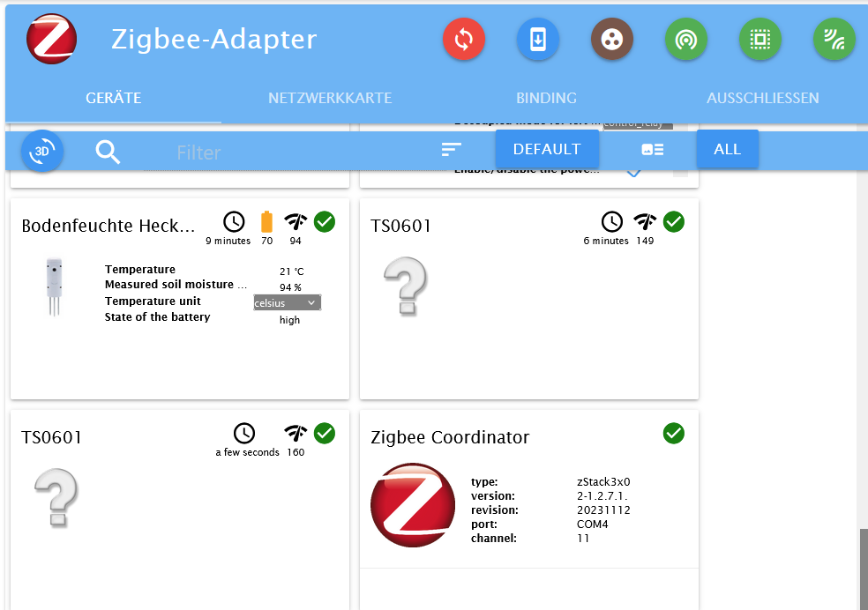
Task: Click the magnifier search icon
Action: 108,152
